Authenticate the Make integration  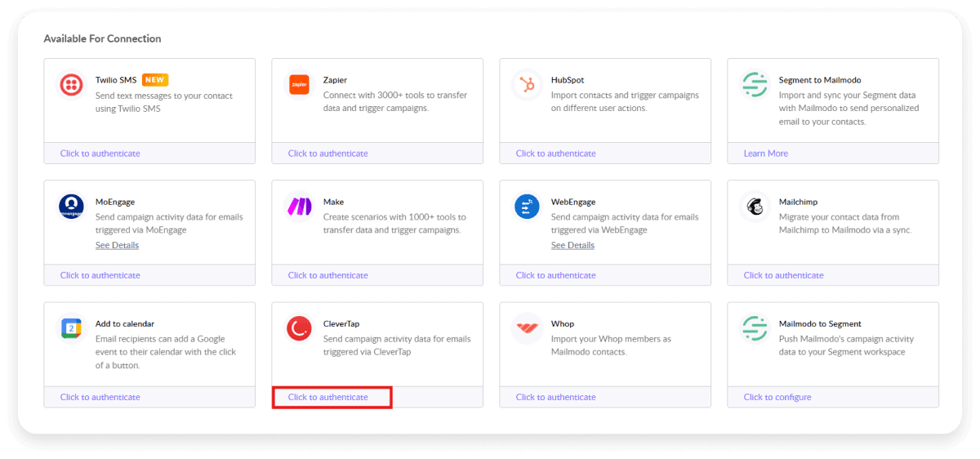pos(327,275)
